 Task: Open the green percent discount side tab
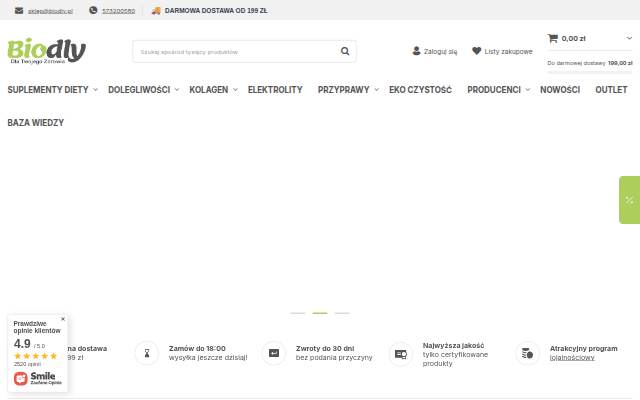click(x=629, y=200)
